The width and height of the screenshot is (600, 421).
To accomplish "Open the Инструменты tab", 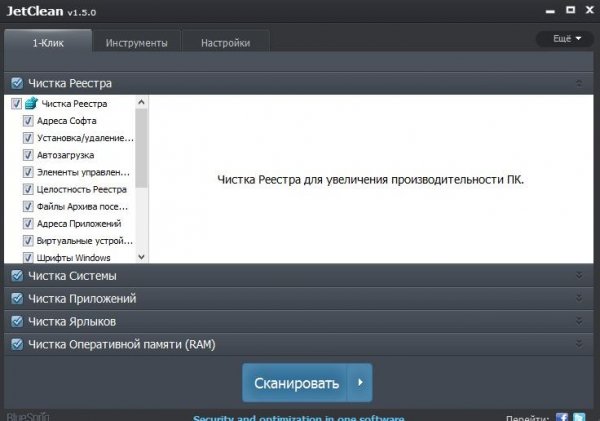I will click(x=137, y=42).
